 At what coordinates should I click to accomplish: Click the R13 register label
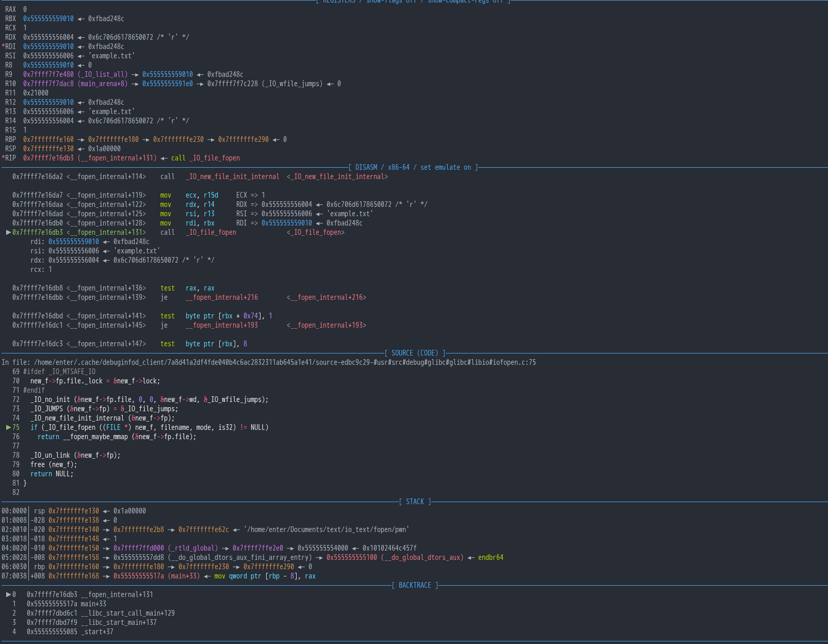[x=10, y=111]
